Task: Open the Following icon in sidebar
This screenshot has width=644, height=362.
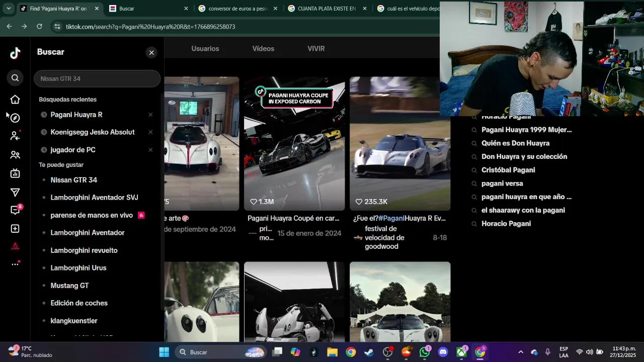Action: (15, 136)
